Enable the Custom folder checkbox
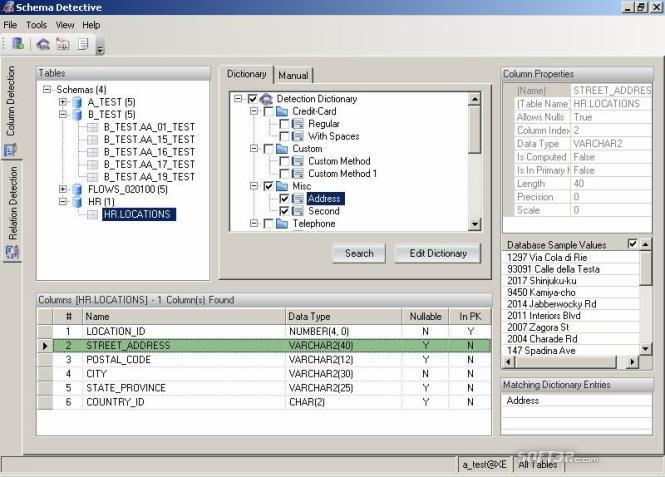 (268, 149)
